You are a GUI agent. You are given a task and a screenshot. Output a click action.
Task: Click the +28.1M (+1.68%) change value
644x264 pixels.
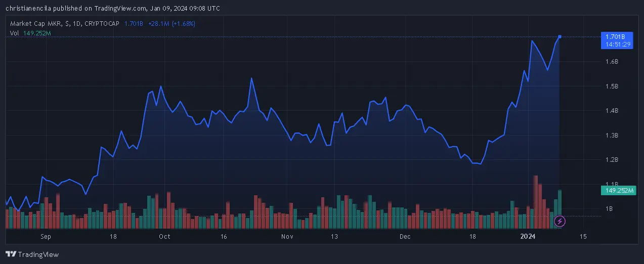pyautogui.click(x=171, y=24)
